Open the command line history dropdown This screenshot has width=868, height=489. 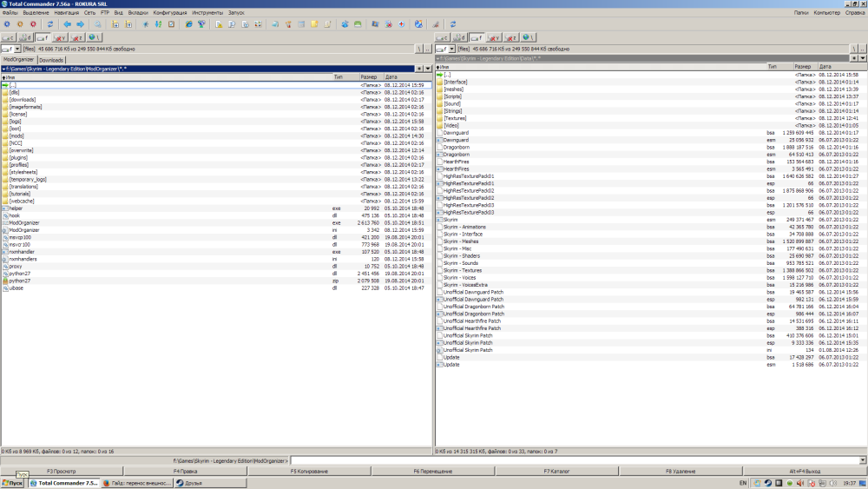tap(863, 460)
